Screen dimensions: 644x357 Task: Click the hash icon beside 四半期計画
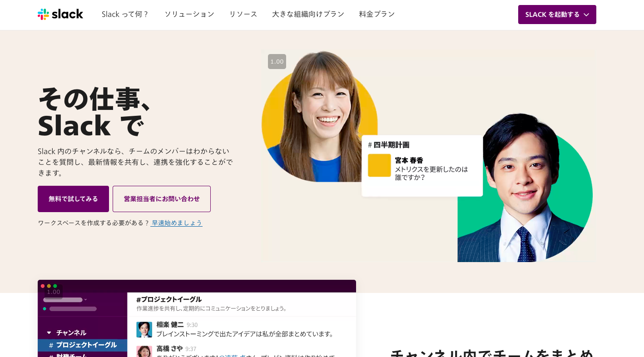(x=369, y=144)
